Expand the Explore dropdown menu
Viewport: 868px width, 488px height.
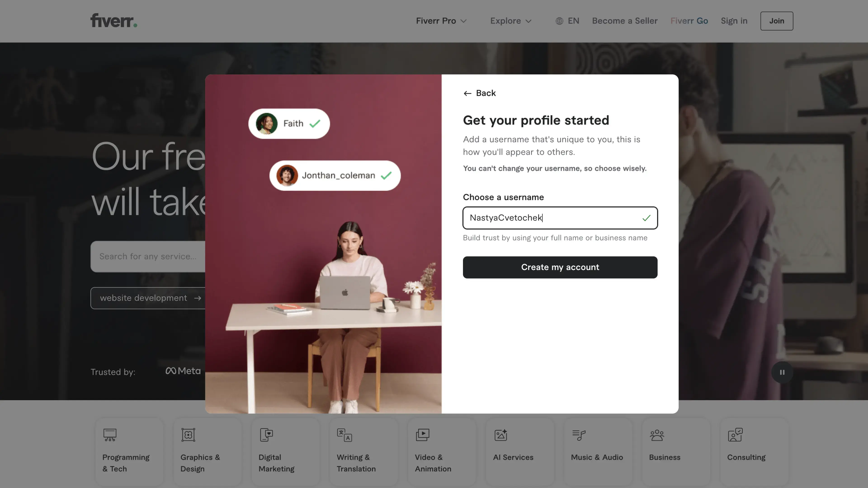[511, 21]
